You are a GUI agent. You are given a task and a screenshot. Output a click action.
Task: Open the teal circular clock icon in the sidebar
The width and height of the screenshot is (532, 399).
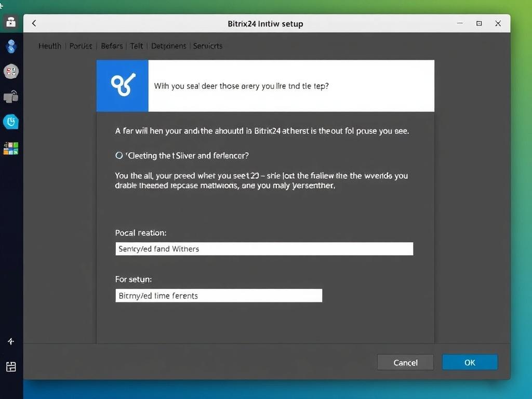point(11,122)
